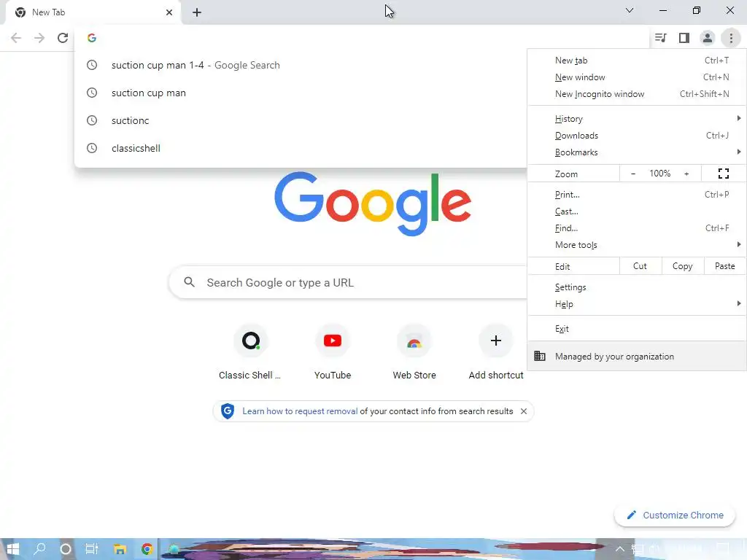Open the profile avatar button

[708, 38]
